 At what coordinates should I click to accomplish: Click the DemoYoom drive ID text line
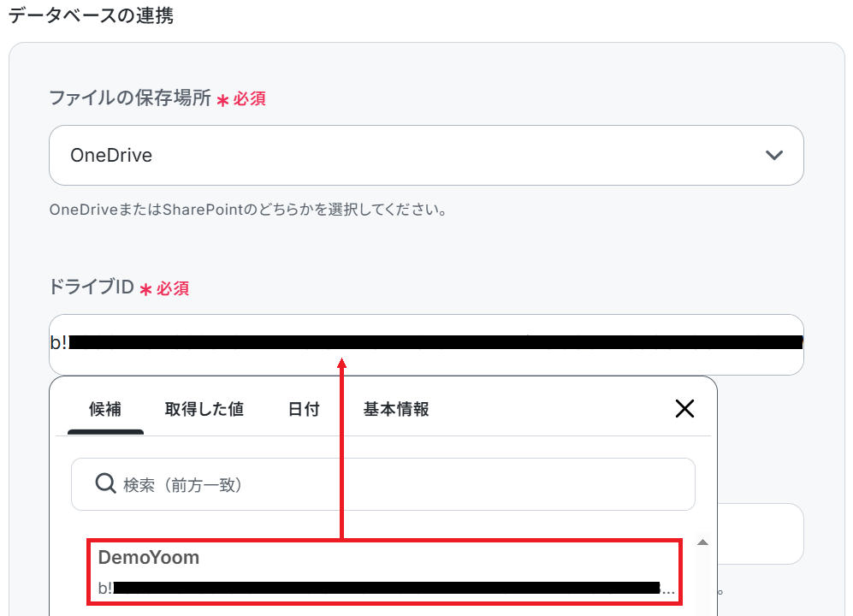(x=386, y=588)
